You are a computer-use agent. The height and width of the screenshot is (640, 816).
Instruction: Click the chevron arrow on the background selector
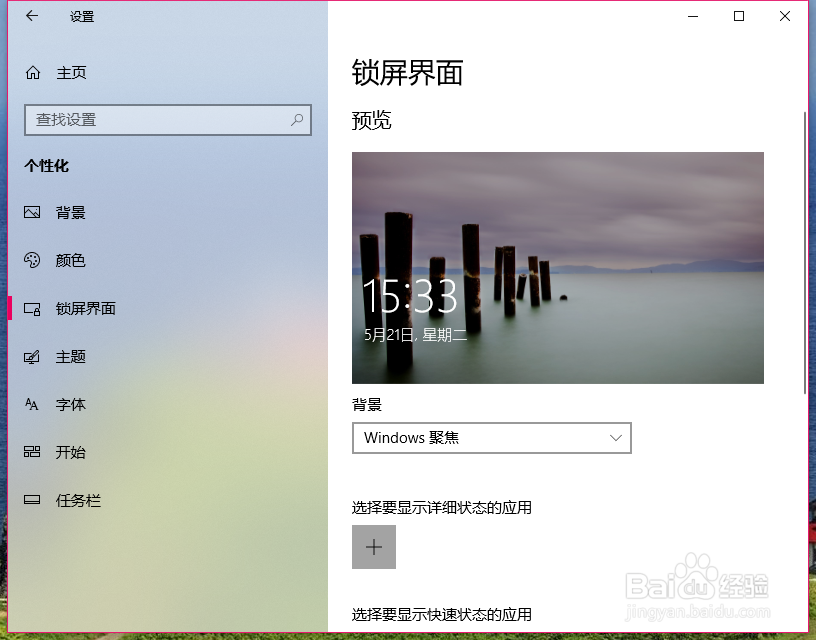point(616,438)
